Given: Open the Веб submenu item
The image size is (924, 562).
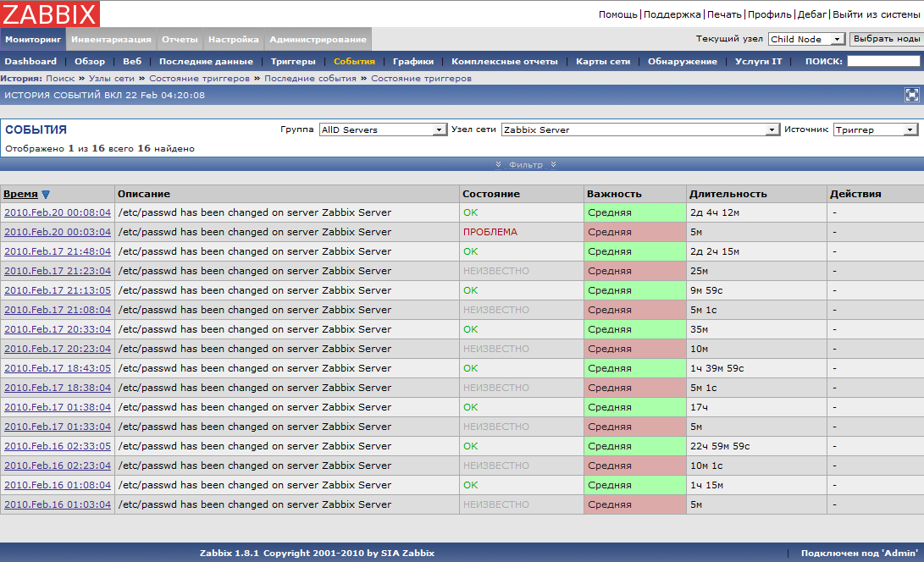Looking at the screenshot, I should [132, 61].
